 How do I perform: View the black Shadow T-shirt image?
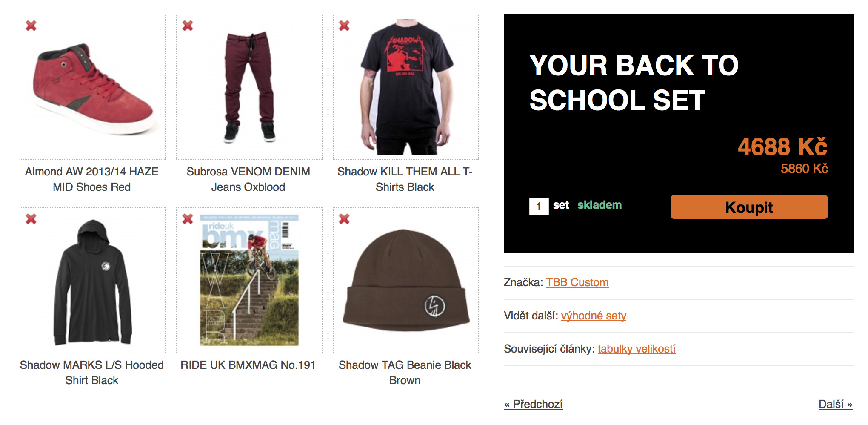coord(406,87)
